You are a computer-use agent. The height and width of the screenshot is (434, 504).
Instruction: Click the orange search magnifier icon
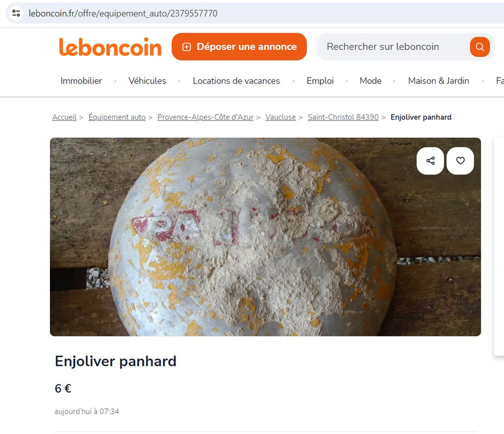pyautogui.click(x=480, y=47)
